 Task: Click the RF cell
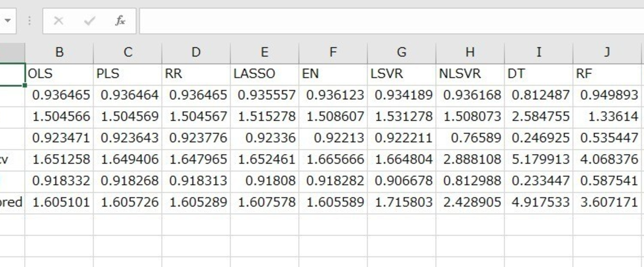click(x=607, y=74)
